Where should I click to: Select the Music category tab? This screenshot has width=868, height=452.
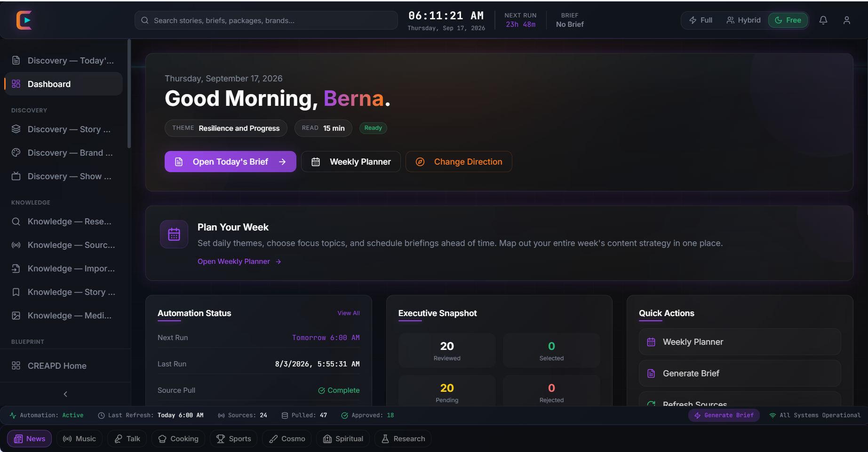coord(80,438)
